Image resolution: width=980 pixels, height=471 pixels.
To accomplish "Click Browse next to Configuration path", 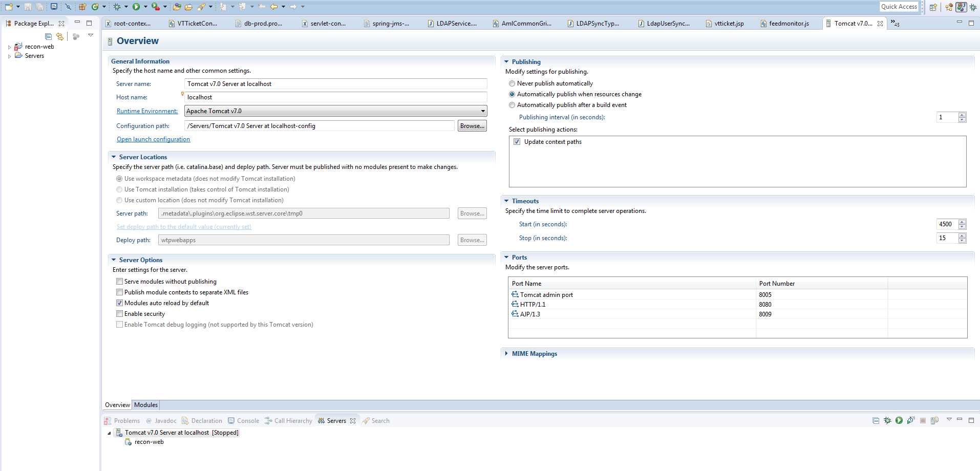I will click(472, 126).
